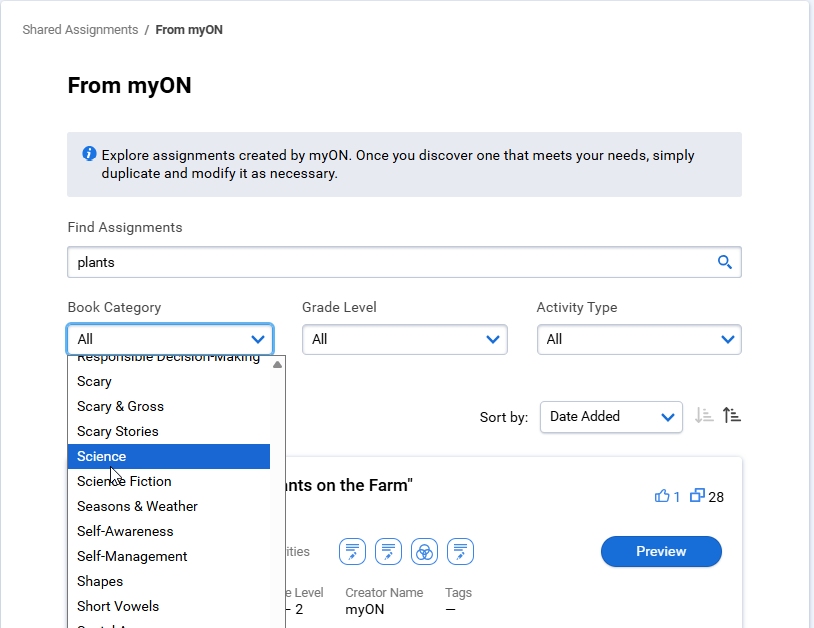
Task: Click the thumbs-up likes icon
Action: 662,496
